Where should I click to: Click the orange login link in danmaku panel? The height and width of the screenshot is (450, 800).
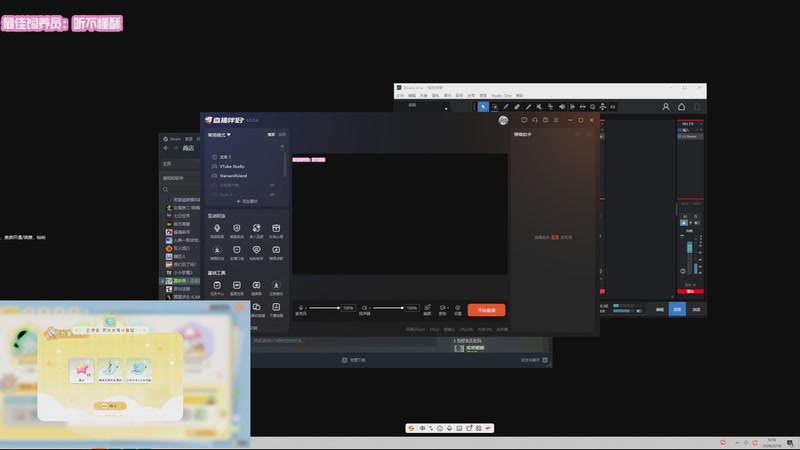click(x=555, y=237)
